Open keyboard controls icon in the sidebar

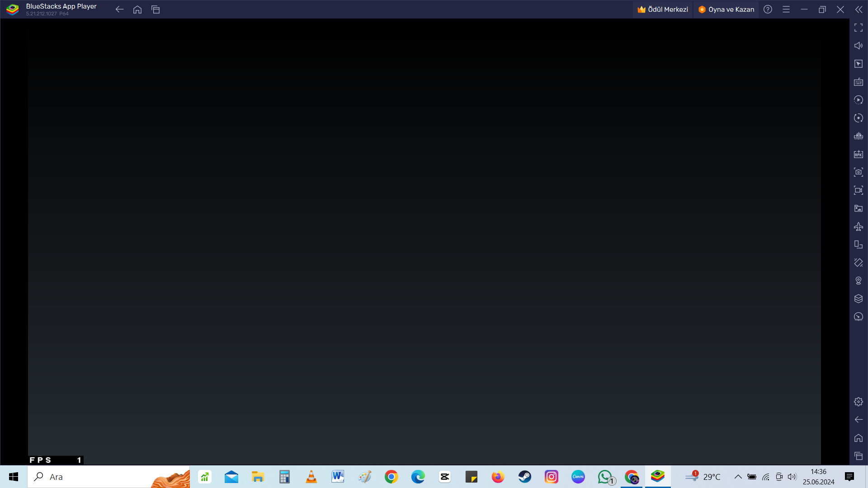pos(858,82)
